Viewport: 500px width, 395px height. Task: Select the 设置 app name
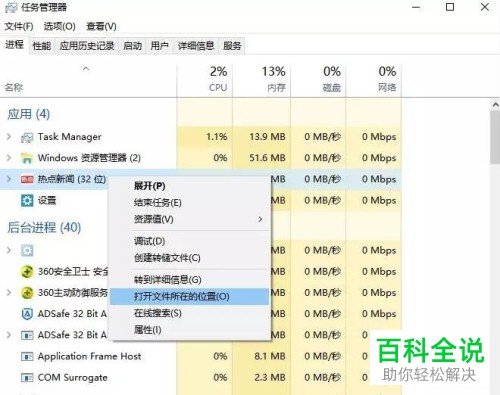click(x=47, y=200)
